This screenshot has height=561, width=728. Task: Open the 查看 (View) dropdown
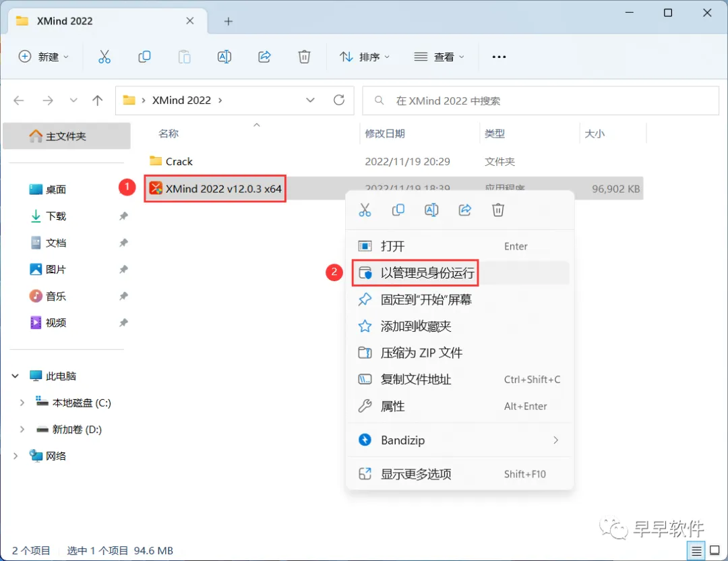tap(439, 57)
